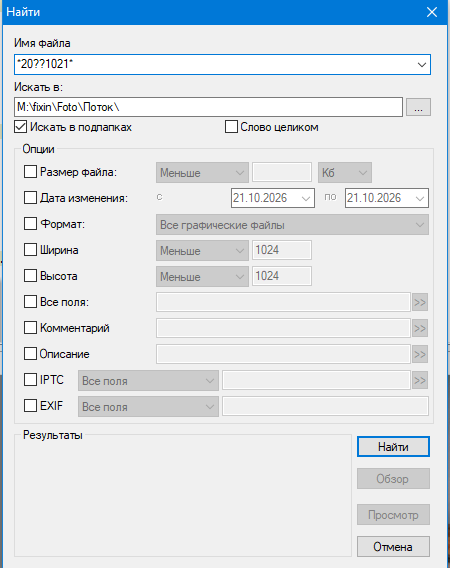Enable IPTC checkbox
The height and width of the screenshot is (568, 450).
tap(30, 380)
